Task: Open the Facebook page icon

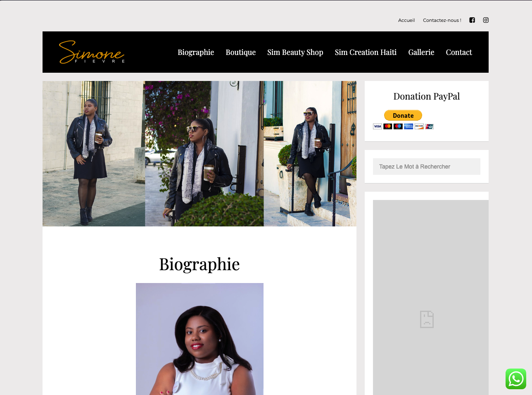Action: [x=472, y=20]
